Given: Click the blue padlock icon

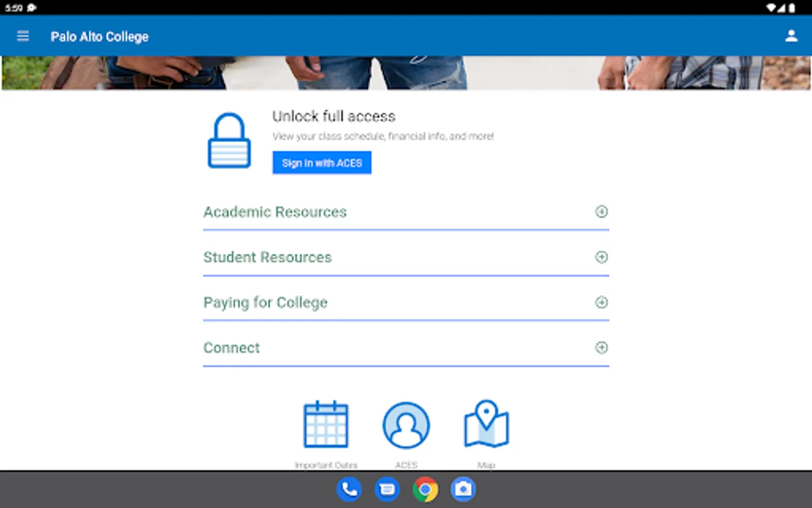Looking at the screenshot, I should click(229, 141).
